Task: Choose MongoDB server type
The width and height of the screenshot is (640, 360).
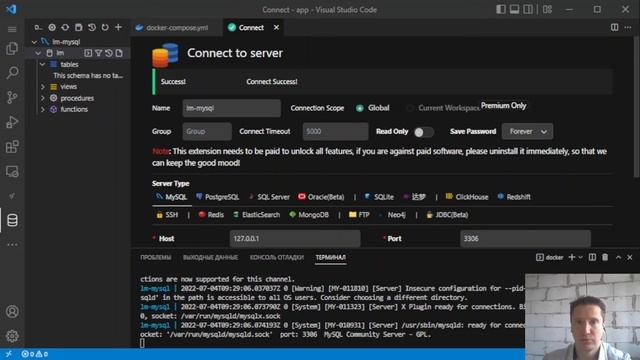Action: coord(309,215)
